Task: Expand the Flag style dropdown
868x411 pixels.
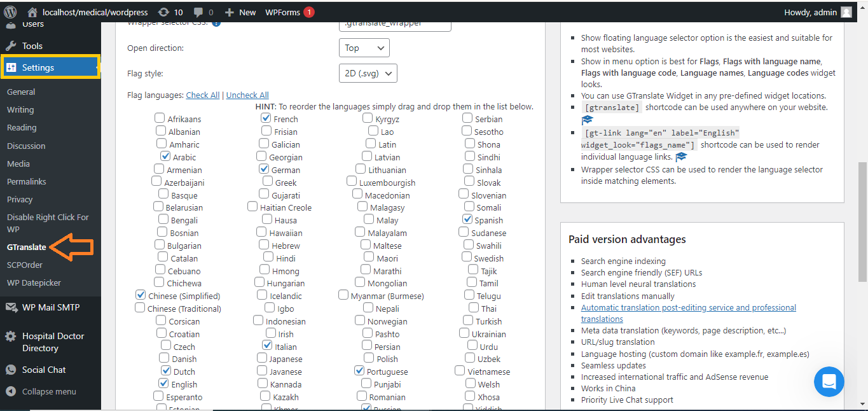Action: pyautogui.click(x=368, y=73)
